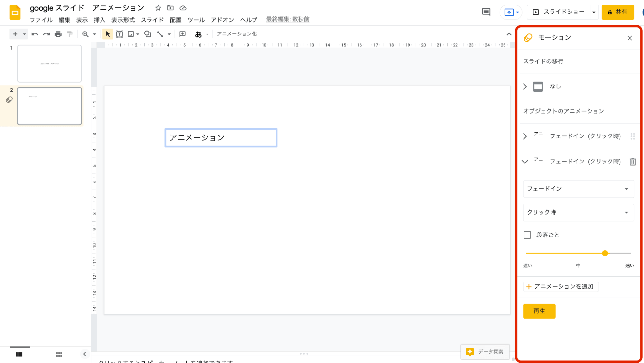The image size is (644, 363).
Task: Open the 配置 menu
Action: (x=176, y=20)
